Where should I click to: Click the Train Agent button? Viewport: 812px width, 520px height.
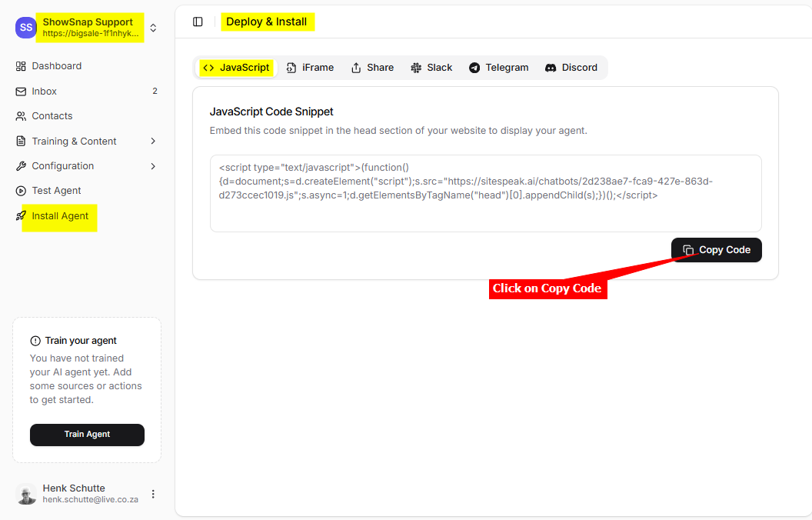point(87,435)
